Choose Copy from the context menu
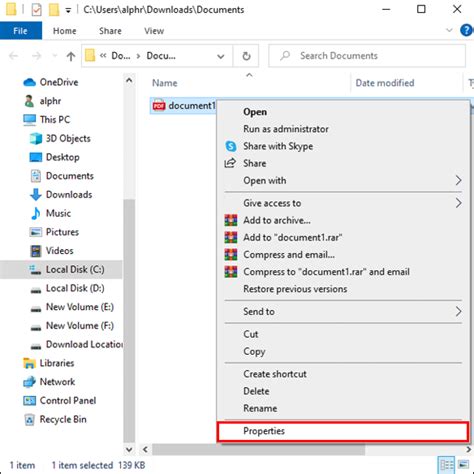The image size is (474, 474). click(x=343, y=351)
